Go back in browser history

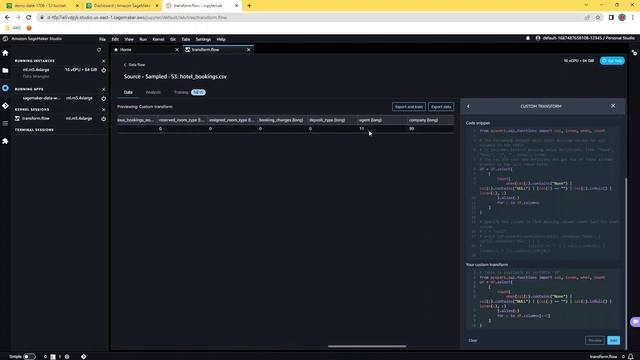pyautogui.click(x=7, y=18)
